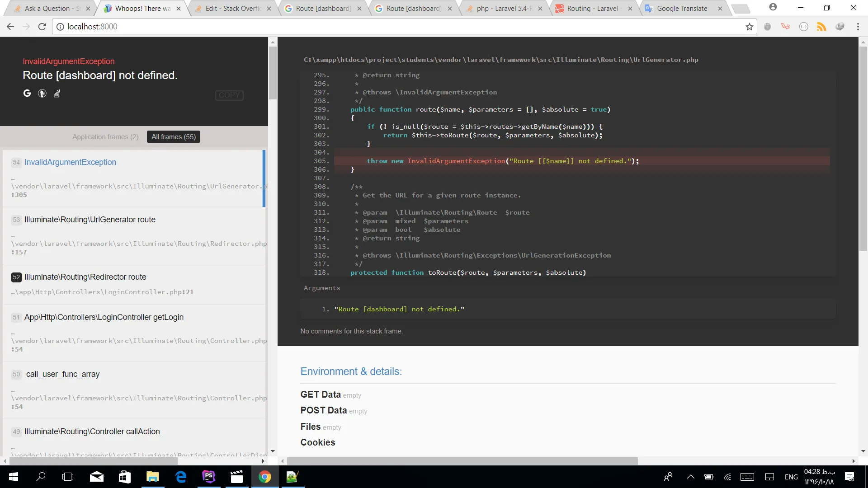This screenshot has width=868, height=488.
Task: Switch to All frames (55)
Action: click(174, 137)
